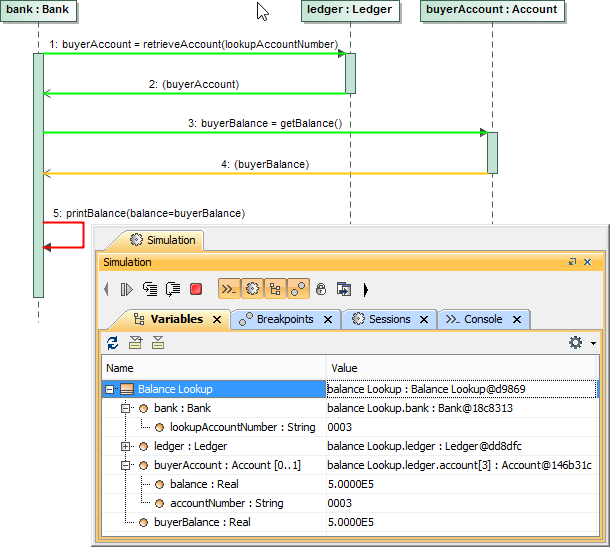
Task: Click the Resume/Step play icon in Simulation toolbar
Action: click(126, 289)
